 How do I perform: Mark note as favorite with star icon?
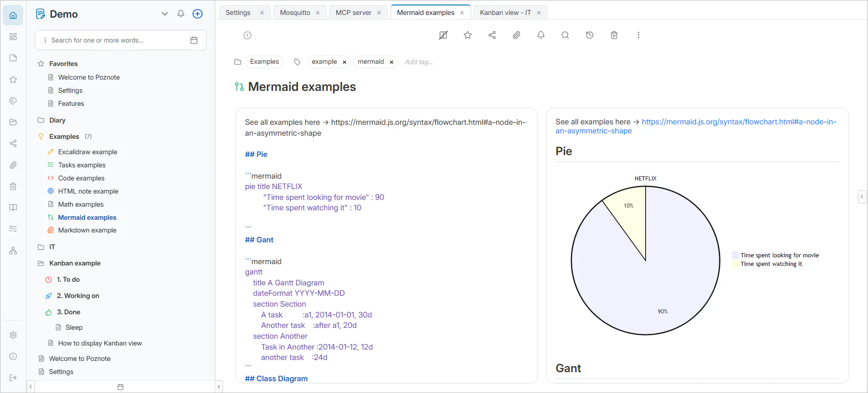tap(468, 35)
